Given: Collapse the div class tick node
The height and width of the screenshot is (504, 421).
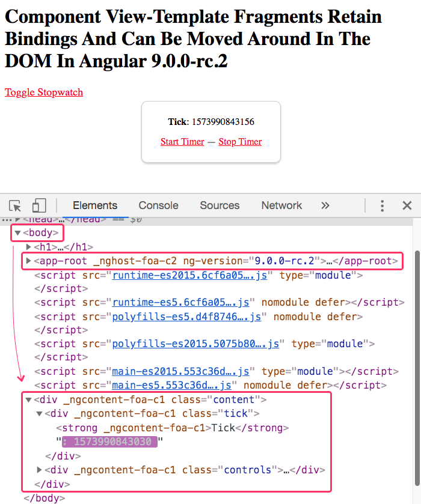Looking at the screenshot, I should (40, 413).
